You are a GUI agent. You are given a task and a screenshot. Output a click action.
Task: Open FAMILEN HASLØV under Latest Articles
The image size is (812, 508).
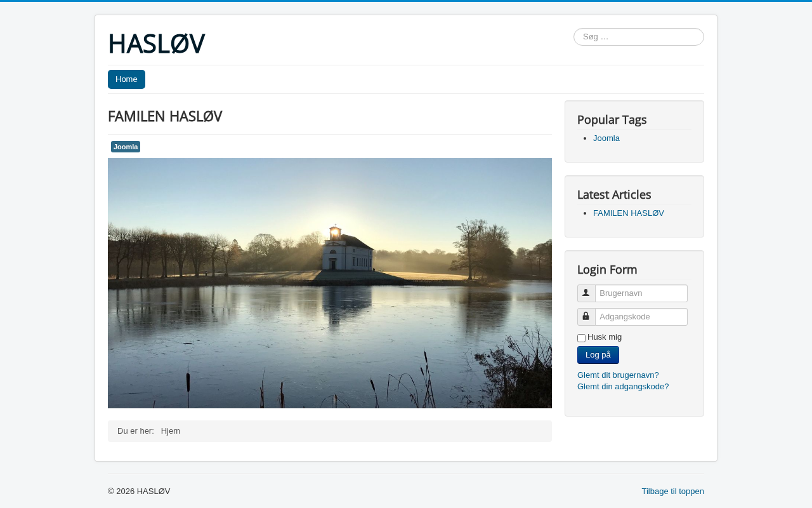pos(629,213)
